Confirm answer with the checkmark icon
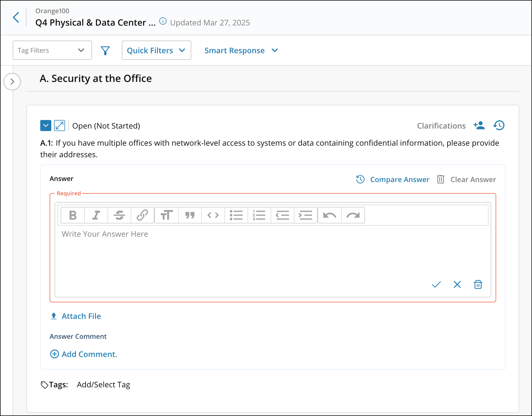 [x=436, y=284]
